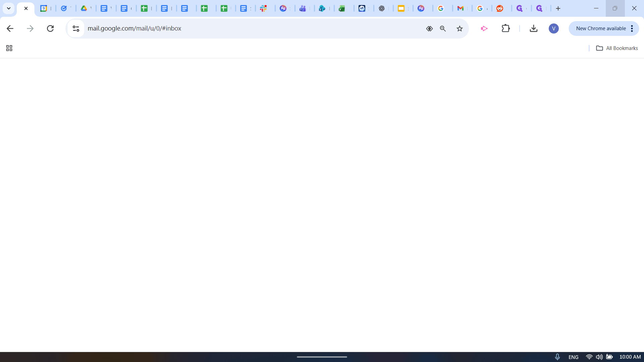Open the Extensions puzzle piece menu
This screenshot has height=362, width=644.
pyautogui.click(x=506, y=28)
